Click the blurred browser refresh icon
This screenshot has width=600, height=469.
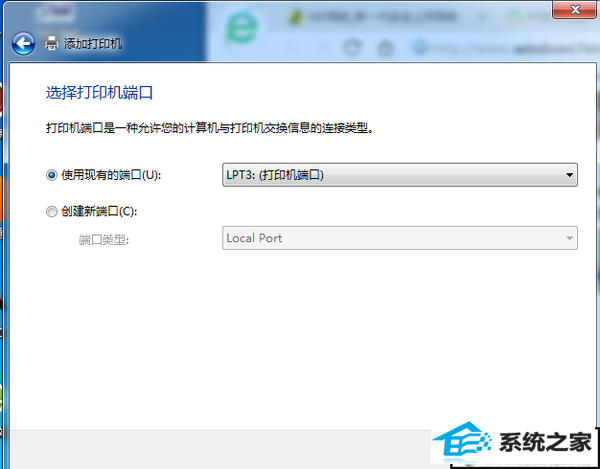click(x=352, y=48)
